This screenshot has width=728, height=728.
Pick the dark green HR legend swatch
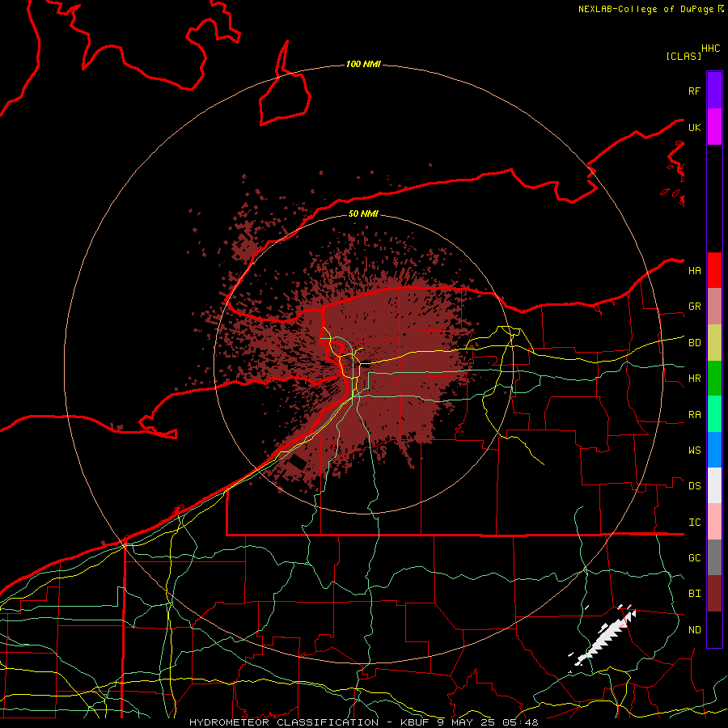pyautogui.click(x=714, y=379)
